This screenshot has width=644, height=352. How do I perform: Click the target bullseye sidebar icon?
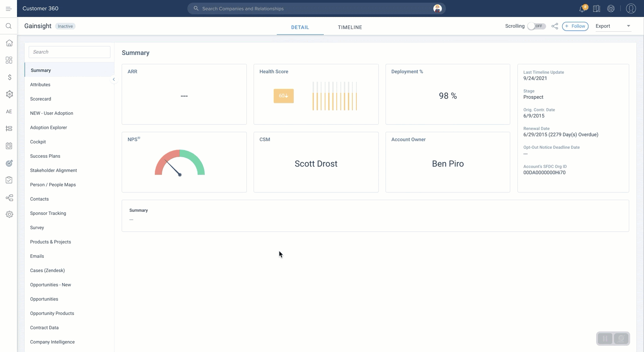click(9, 163)
